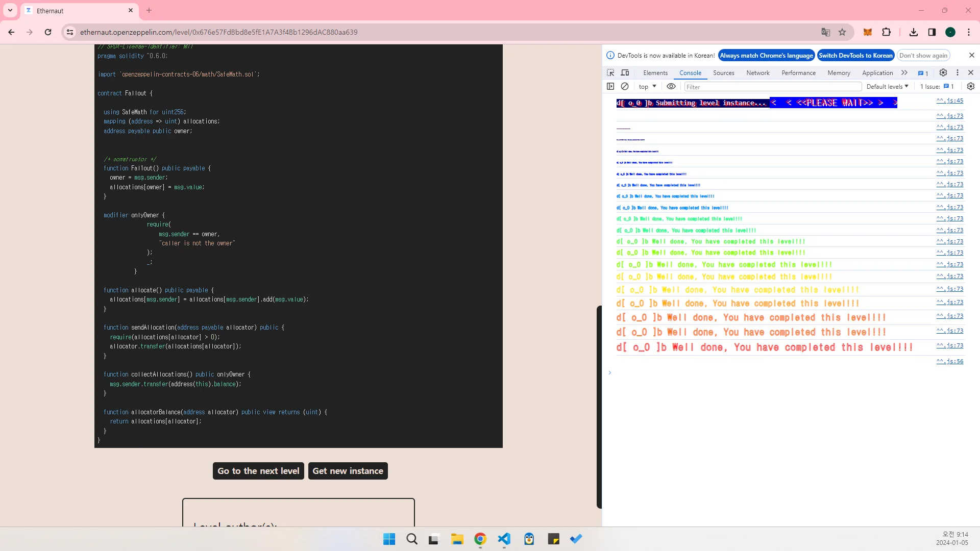Click Get new instance button
Viewport: 980px width, 551px height.
click(x=348, y=471)
